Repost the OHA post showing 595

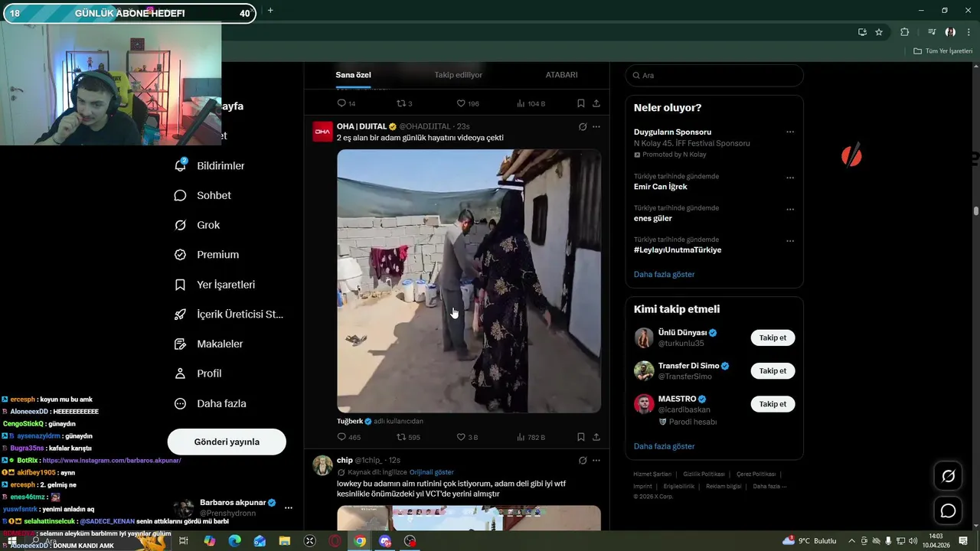[x=408, y=437]
